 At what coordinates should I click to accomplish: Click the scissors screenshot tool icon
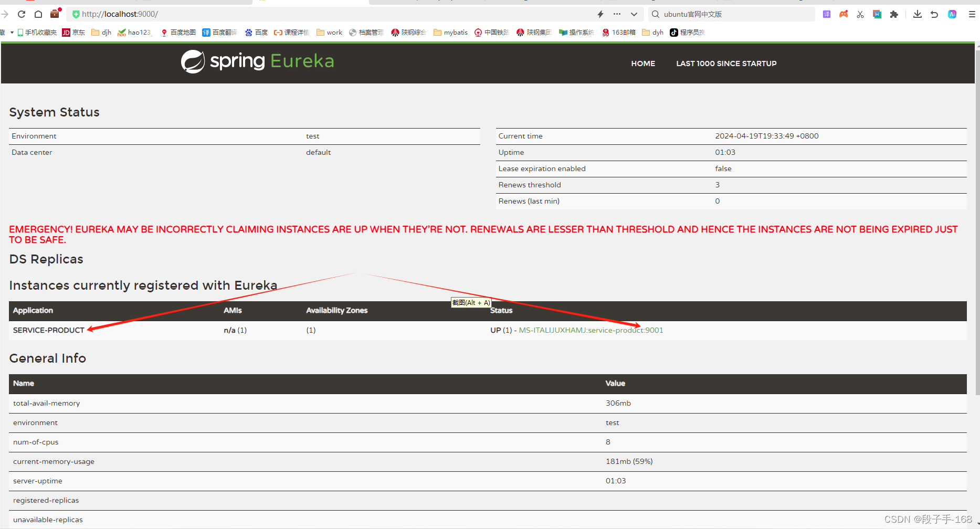pos(860,14)
